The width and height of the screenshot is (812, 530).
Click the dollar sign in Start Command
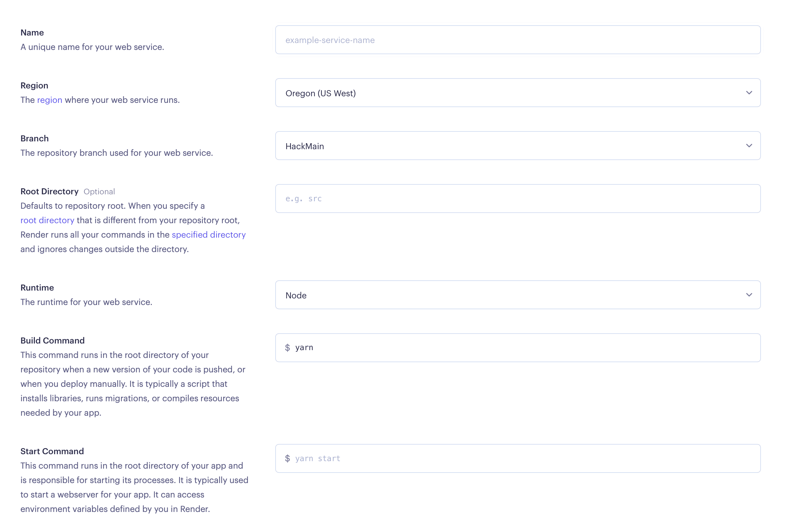pyautogui.click(x=287, y=459)
